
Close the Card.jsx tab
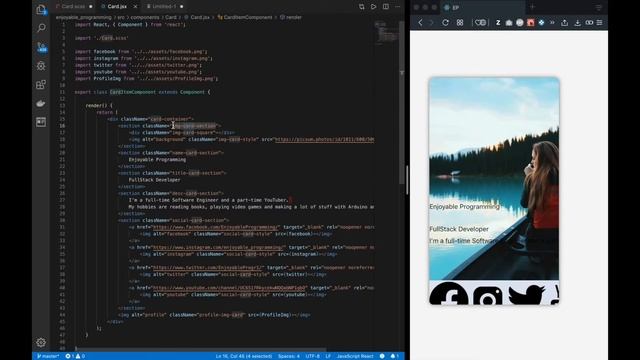(x=136, y=7)
